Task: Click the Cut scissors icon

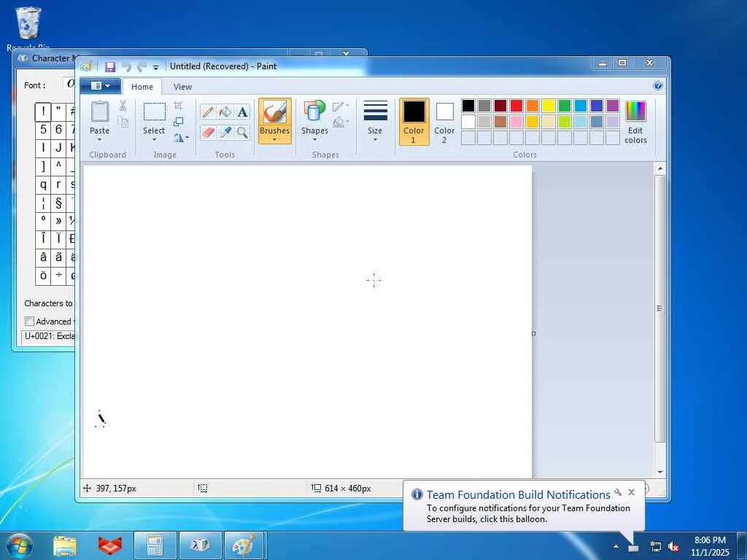Action: click(123, 106)
